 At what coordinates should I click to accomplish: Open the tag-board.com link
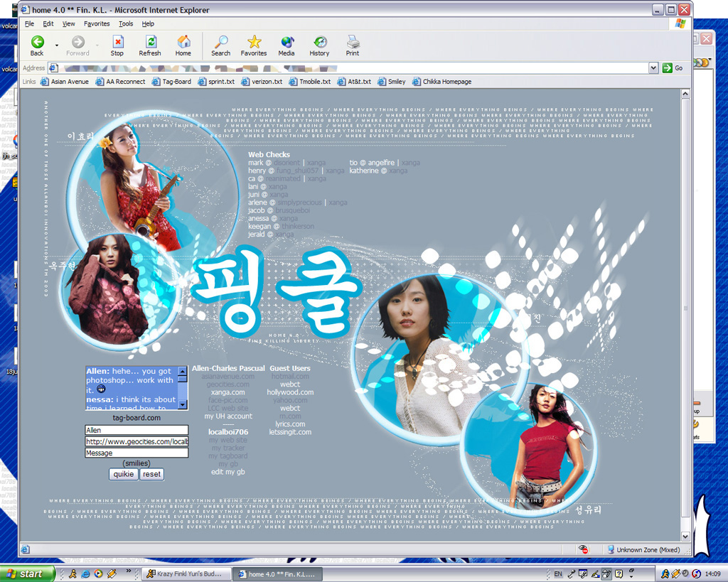pyautogui.click(x=136, y=418)
